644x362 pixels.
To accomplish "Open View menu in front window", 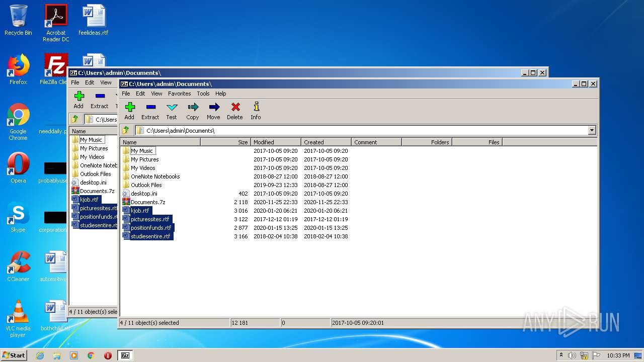I will [157, 94].
